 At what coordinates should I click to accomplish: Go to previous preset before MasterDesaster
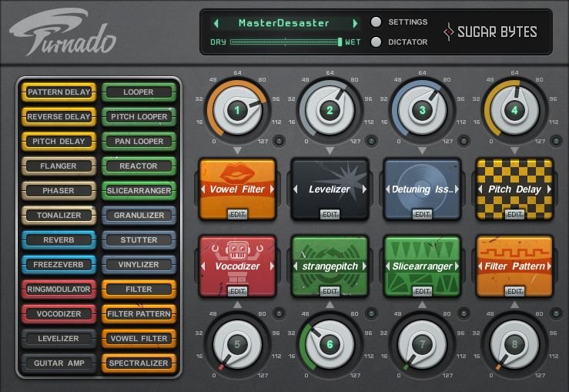tap(216, 23)
